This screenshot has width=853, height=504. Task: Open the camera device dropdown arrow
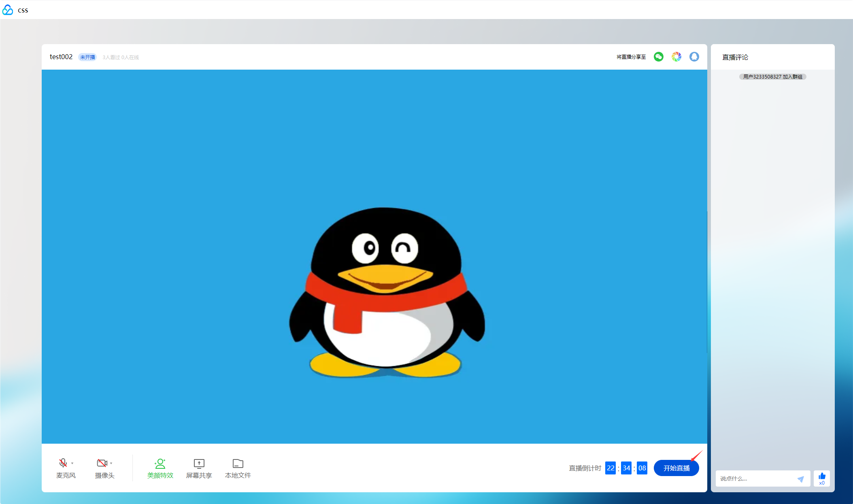coord(111,463)
